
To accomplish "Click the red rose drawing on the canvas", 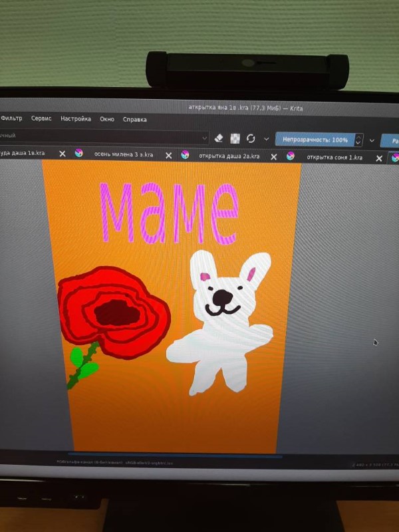I will coord(113,312).
